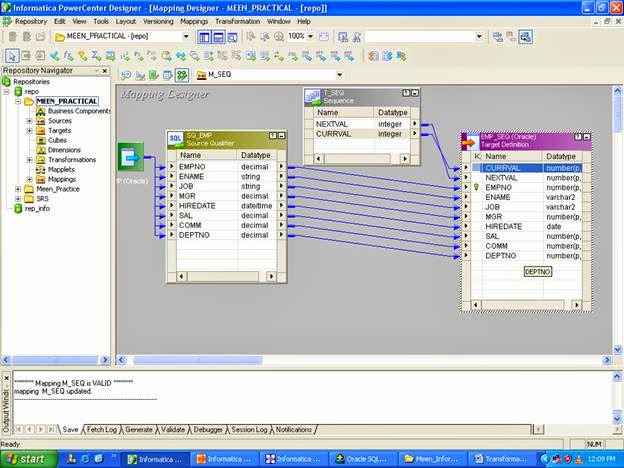Viewport: 624px width, 468px height.
Task: Switch to the Fetch Log tab
Action: point(102,430)
